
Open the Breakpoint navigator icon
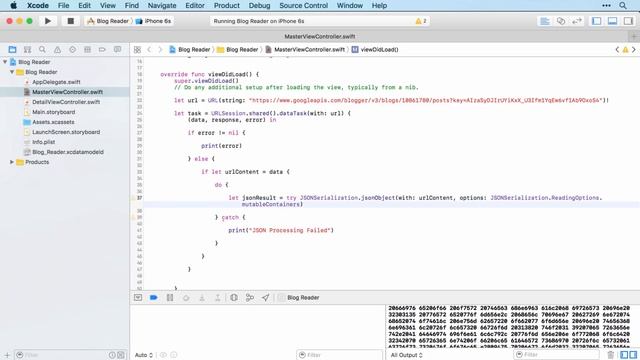[x=102, y=49]
